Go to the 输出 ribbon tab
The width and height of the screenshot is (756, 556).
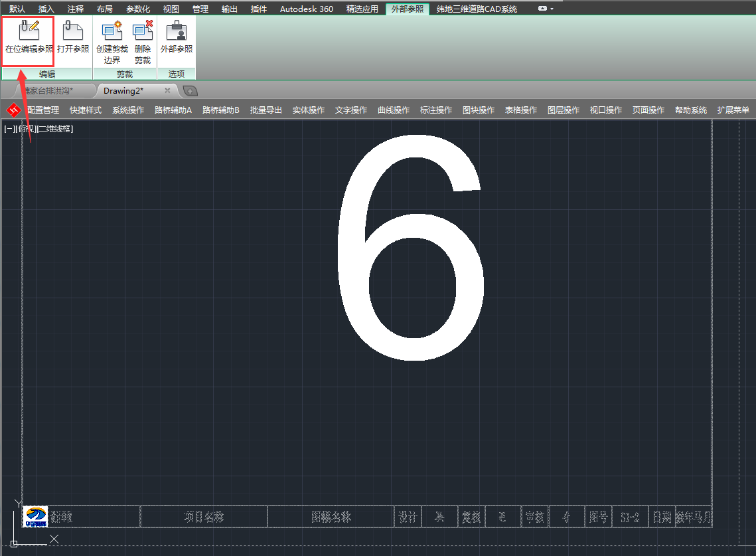click(x=230, y=9)
